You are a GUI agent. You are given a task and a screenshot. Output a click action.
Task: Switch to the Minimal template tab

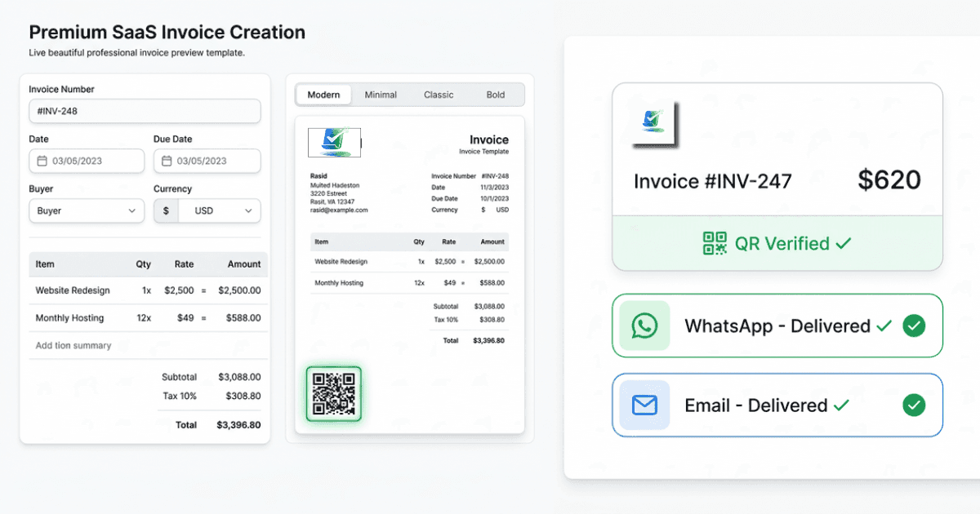(x=381, y=94)
